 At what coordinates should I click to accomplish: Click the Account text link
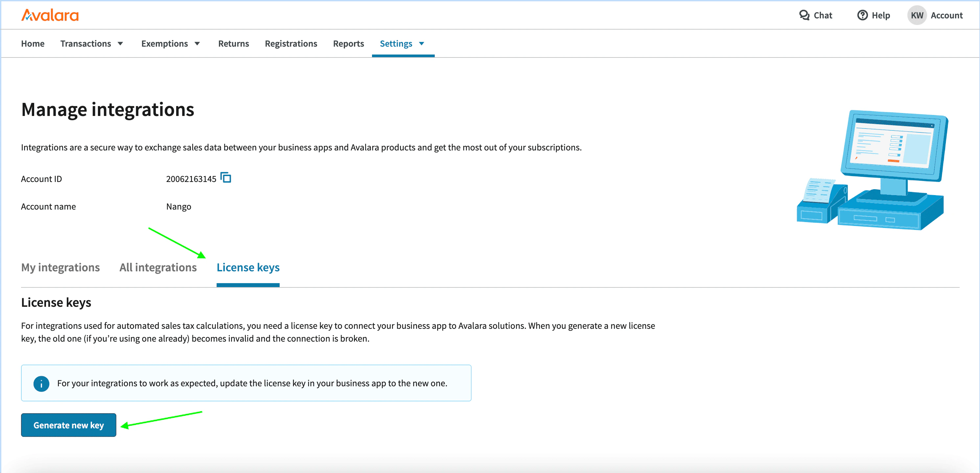[x=946, y=15]
